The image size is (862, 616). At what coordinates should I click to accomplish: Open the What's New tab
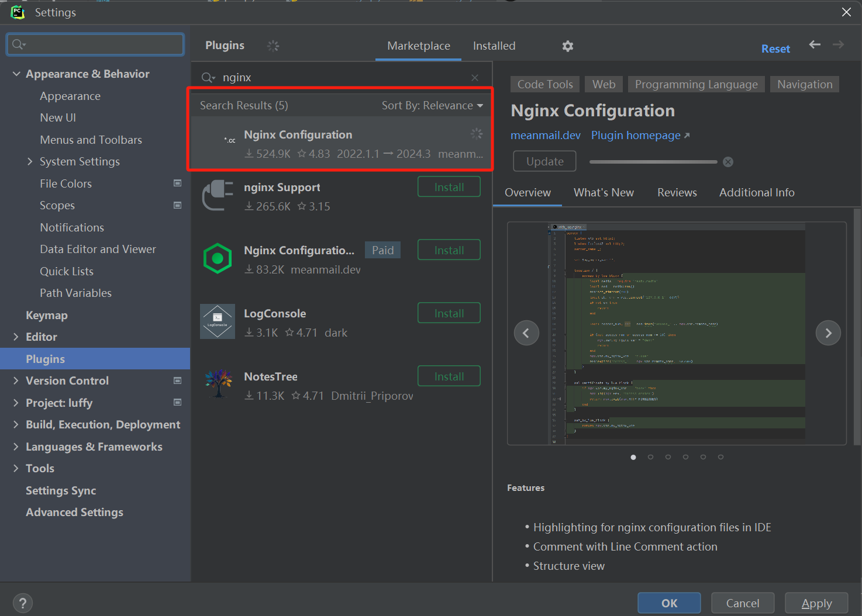[x=604, y=192]
